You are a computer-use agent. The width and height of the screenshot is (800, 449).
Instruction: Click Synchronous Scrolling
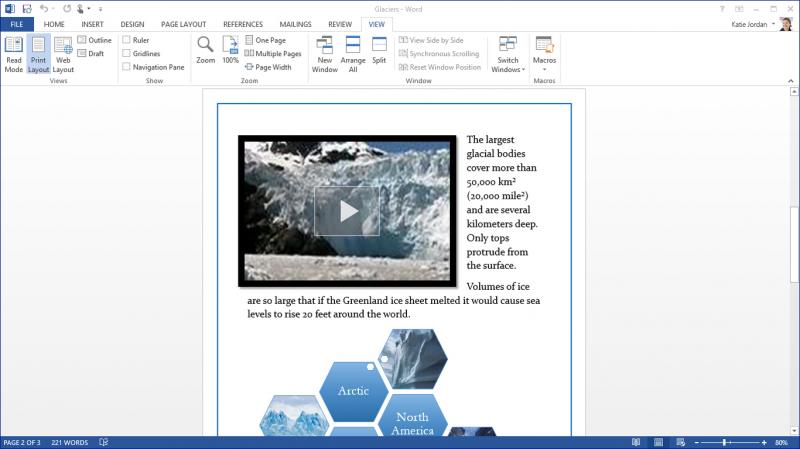point(439,53)
